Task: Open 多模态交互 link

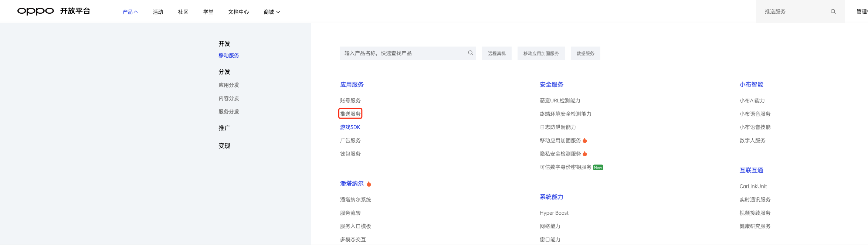Action: pos(353,239)
